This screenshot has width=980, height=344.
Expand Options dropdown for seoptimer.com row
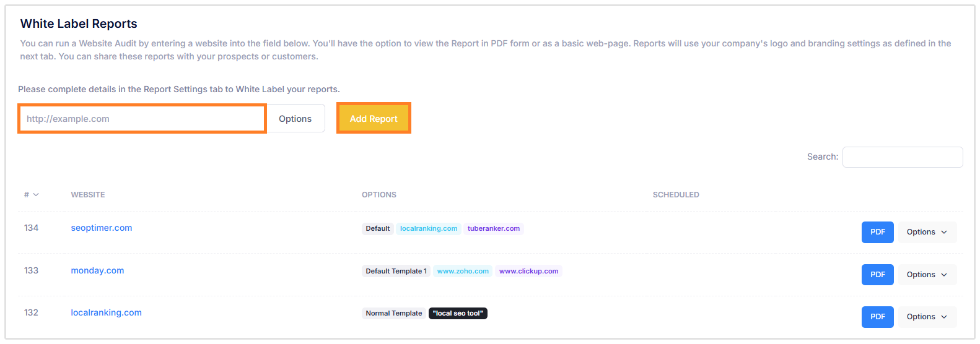click(x=927, y=232)
